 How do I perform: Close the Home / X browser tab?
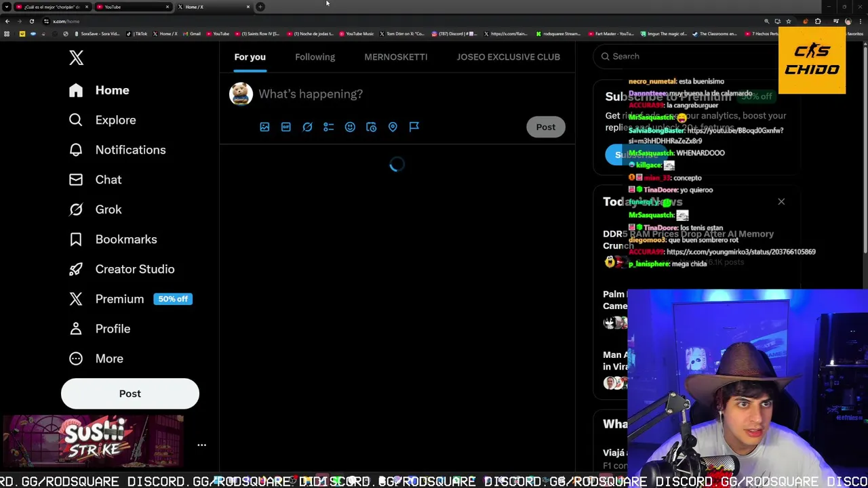coord(248,7)
